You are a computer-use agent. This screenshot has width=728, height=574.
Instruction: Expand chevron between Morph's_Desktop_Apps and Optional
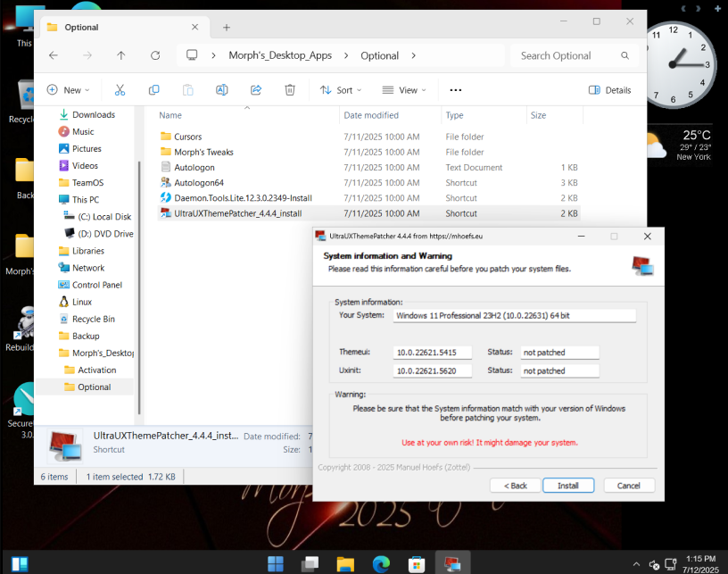[346, 55]
